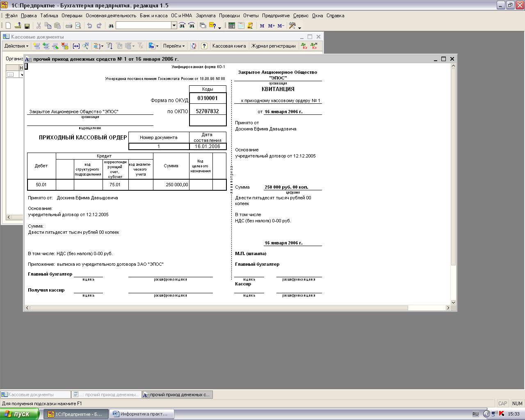Switch to Кассовые документы window tab at bottom

(36, 395)
